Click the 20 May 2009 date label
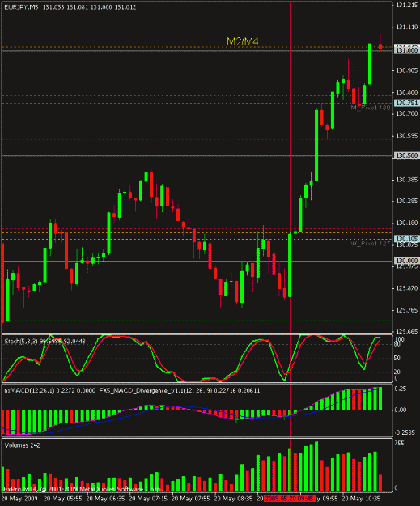This screenshot has width=420, height=506. click(19, 499)
